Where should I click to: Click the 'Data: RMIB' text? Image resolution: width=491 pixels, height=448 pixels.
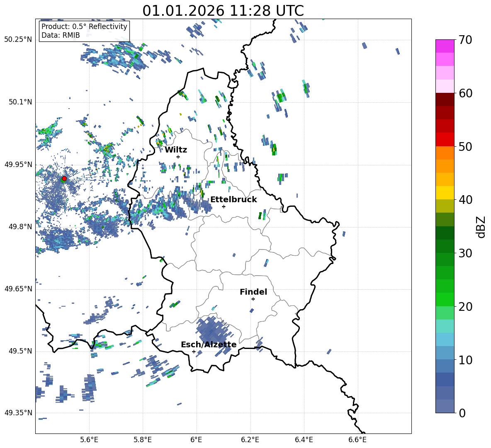61,35
